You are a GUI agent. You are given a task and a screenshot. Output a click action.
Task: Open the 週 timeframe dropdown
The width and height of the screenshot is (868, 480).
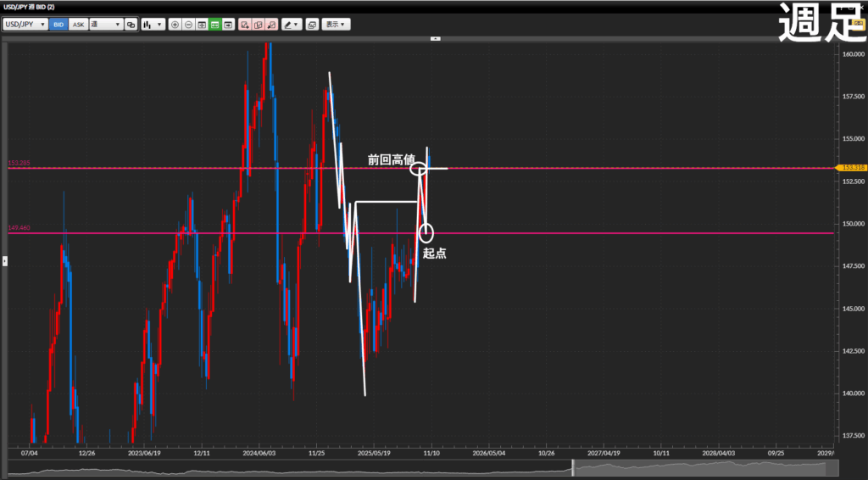[106, 25]
